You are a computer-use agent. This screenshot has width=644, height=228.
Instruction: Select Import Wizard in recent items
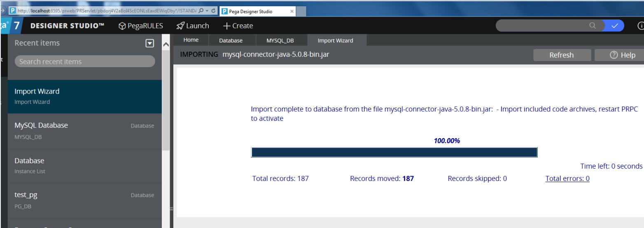point(85,96)
